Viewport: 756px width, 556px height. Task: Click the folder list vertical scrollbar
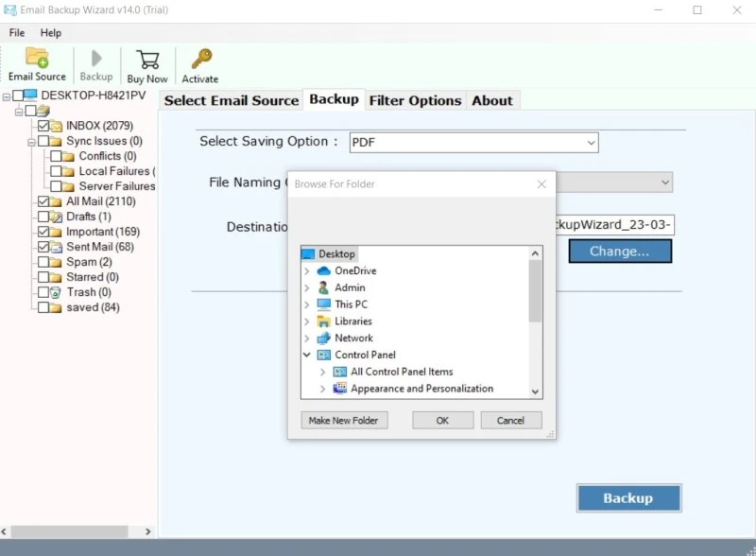tap(536, 293)
